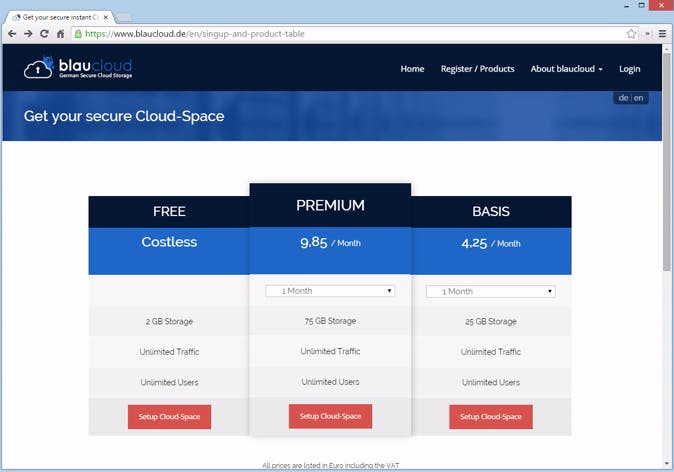Open the Home menu item
Image resolution: width=674 pixels, height=472 pixels.
pyautogui.click(x=412, y=69)
